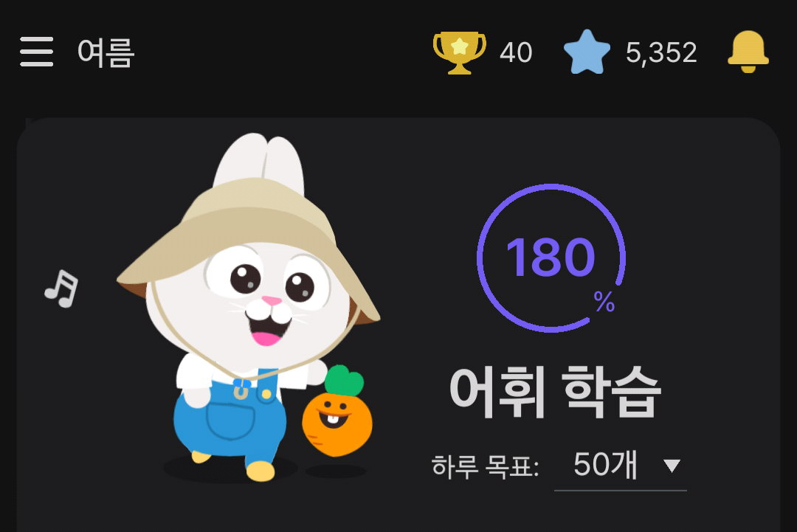
Task: Click the 하루 목표 label
Action: click(486, 466)
